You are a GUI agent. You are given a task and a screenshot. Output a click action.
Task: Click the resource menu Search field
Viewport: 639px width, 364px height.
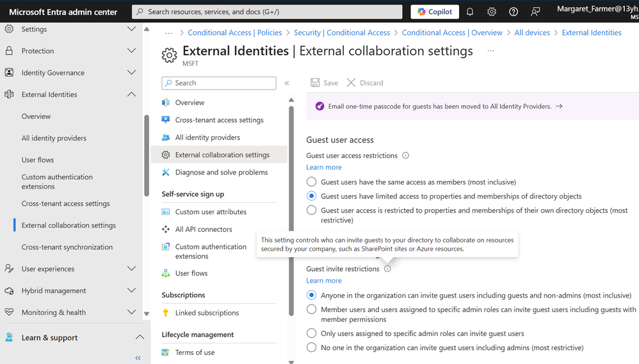pyautogui.click(x=219, y=83)
